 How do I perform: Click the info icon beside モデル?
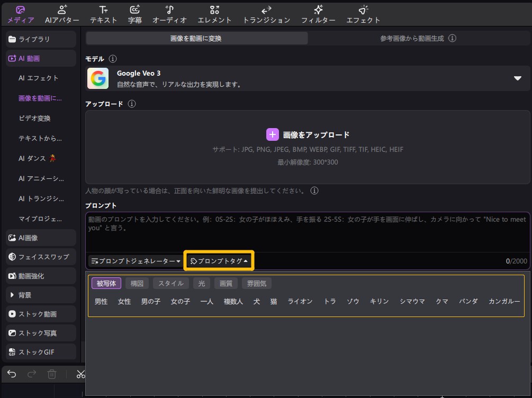coord(113,59)
